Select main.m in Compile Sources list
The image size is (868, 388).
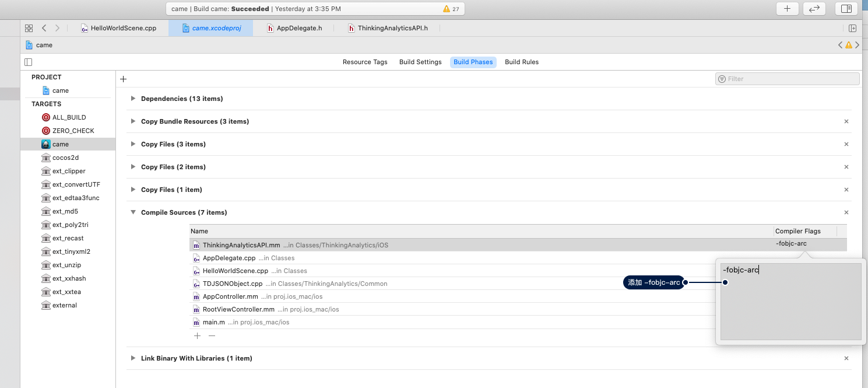(213, 322)
